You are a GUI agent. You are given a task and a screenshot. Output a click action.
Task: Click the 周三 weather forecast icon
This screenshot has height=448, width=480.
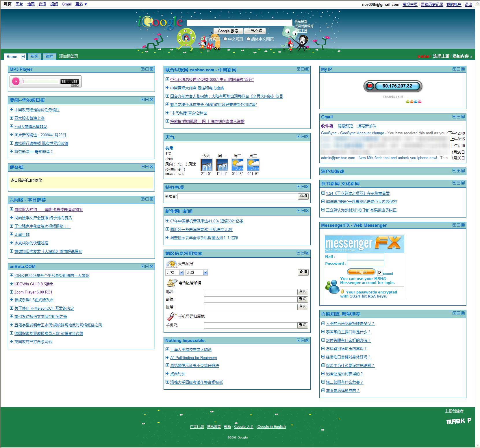(x=253, y=165)
